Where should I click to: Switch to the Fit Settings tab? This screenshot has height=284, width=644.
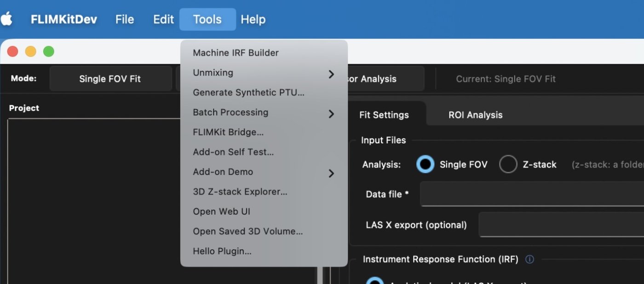pyautogui.click(x=384, y=115)
